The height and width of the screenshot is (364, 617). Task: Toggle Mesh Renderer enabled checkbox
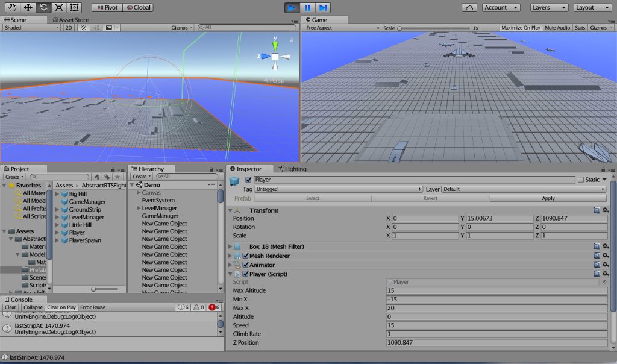click(x=246, y=256)
